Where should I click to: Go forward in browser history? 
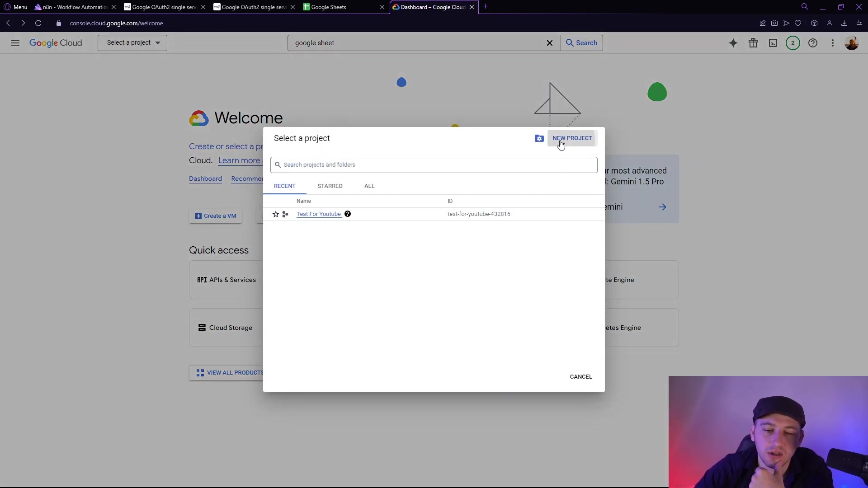(x=23, y=23)
